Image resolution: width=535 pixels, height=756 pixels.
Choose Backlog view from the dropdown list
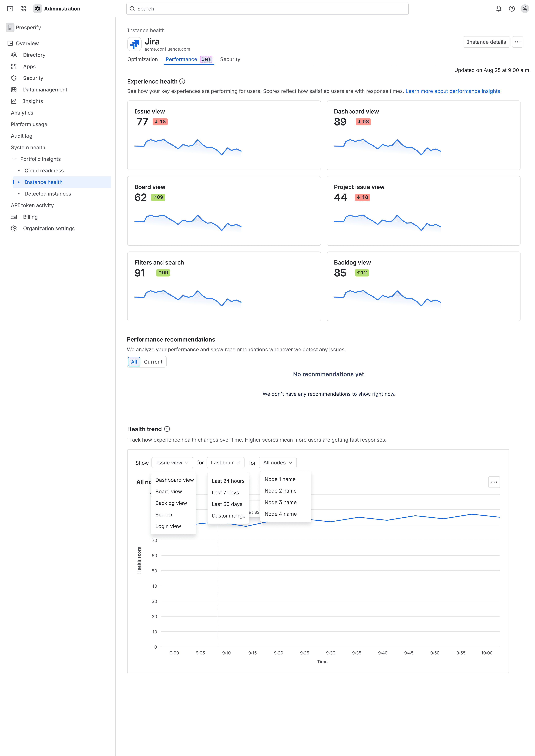pyautogui.click(x=174, y=503)
